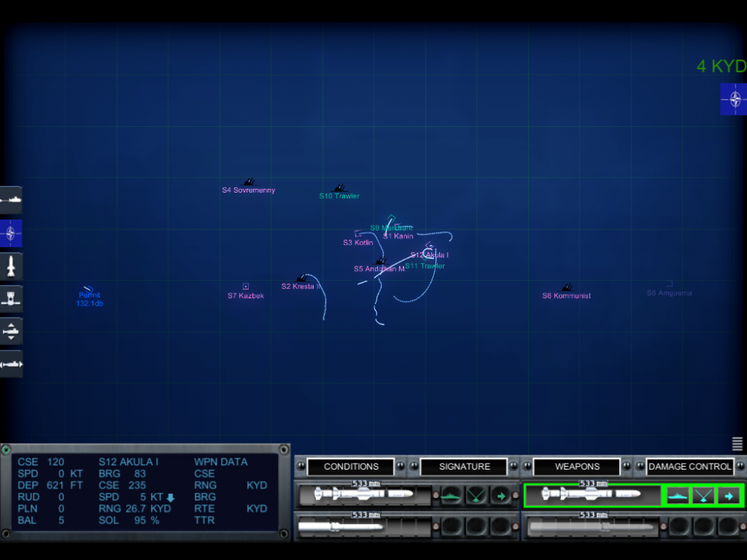Switch to the SIGNATURE tab
The height and width of the screenshot is (560, 747).
point(464,467)
